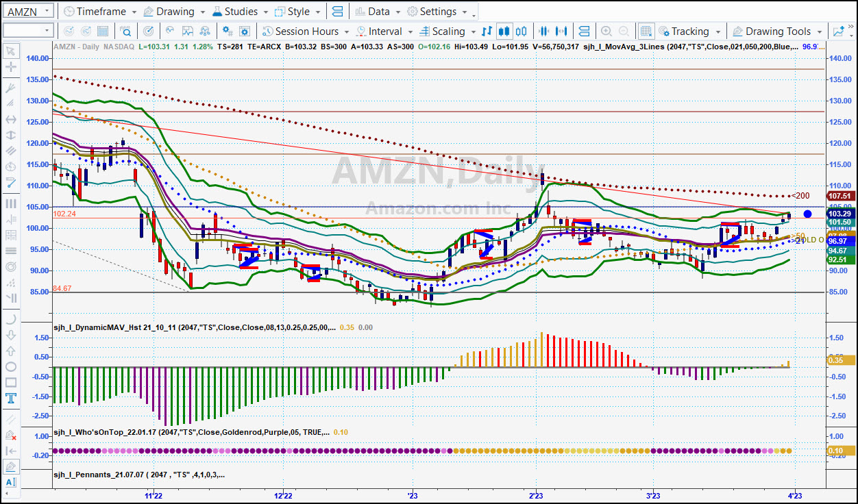
Task: Open the Style dropdown menu
Action: [x=297, y=12]
